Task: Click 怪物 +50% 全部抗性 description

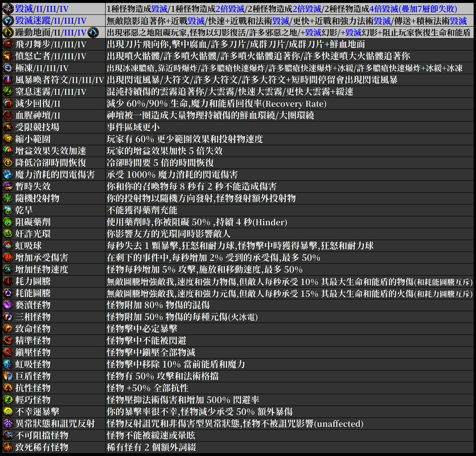Action: click(147, 388)
